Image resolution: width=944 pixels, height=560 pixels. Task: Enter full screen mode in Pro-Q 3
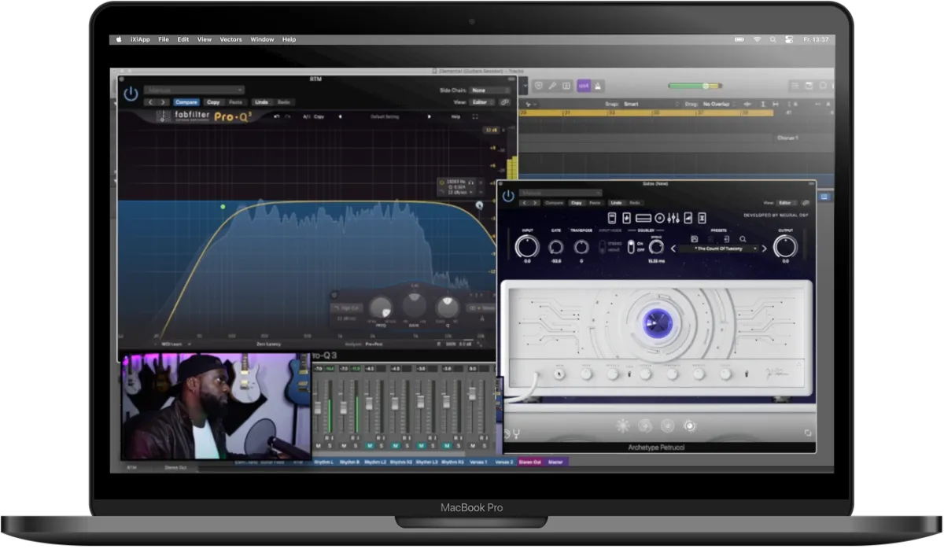[475, 116]
